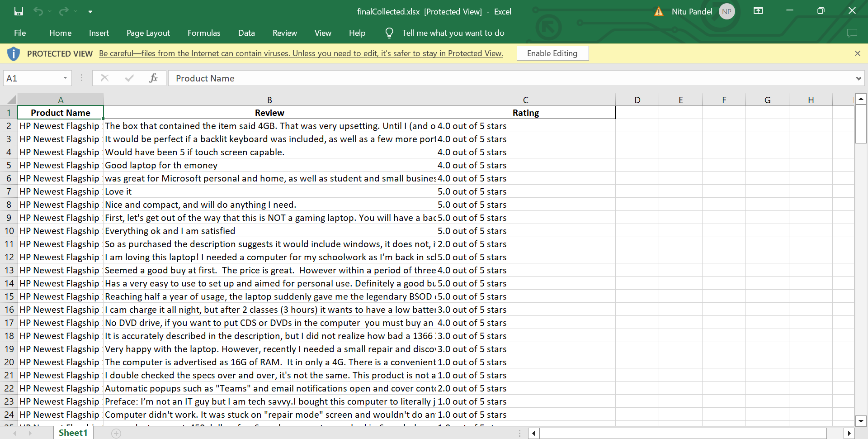Select row 7 header

pos(9,191)
